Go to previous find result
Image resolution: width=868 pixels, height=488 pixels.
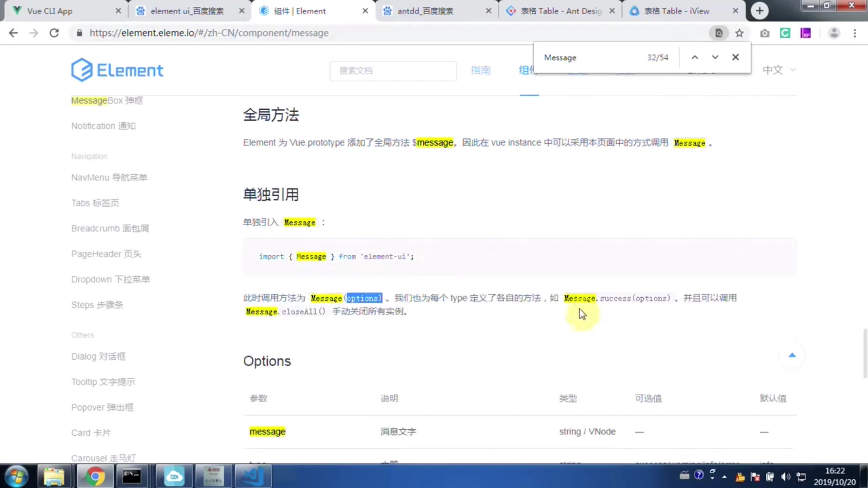pyautogui.click(x=695, y=57)
